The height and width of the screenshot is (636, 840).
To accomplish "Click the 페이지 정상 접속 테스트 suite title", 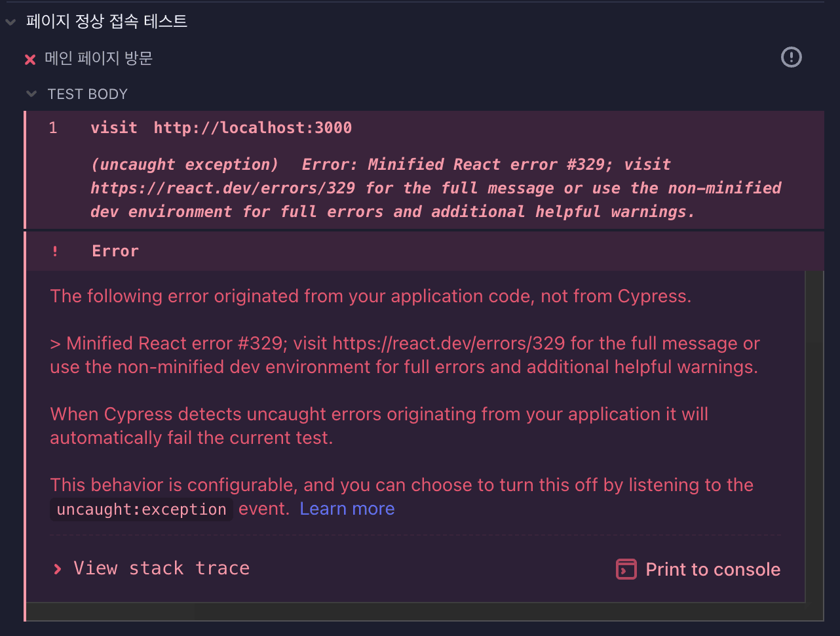I will [x=107, y=21].
